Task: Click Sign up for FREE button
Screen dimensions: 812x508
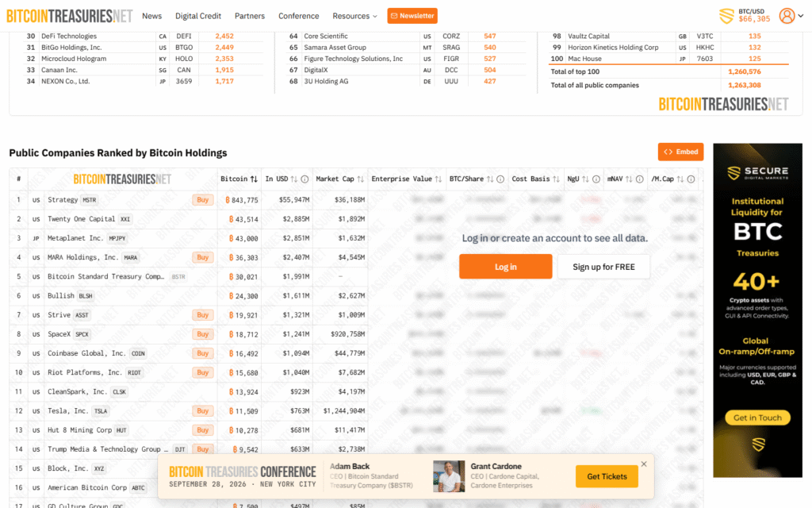Action: pyautogui.click(x=603, y=267)
